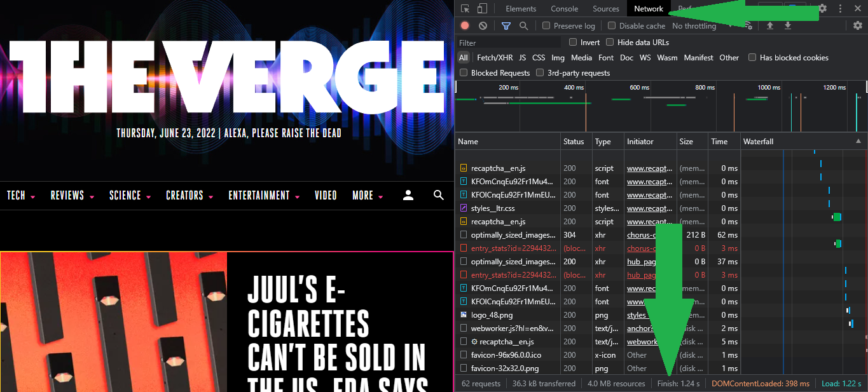This screenshot has width=868, height=392.
Task: Tick Blocked Requests checkbox
Action: click(x=464, y=73)
